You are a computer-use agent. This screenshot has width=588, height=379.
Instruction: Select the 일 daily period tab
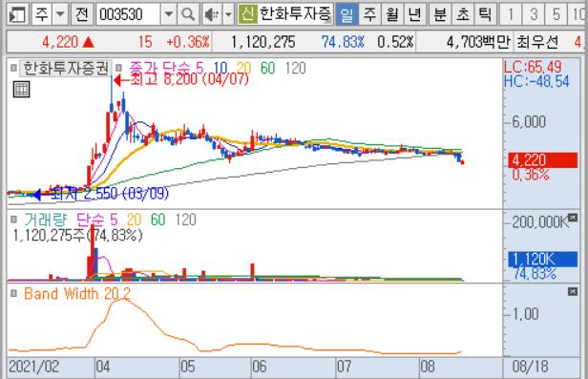tap(346, 14)
